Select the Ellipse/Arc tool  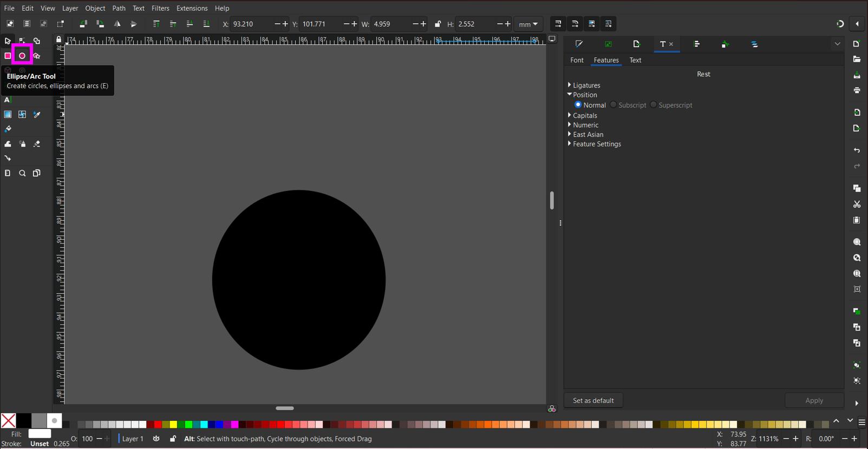[x=22, y=56]
